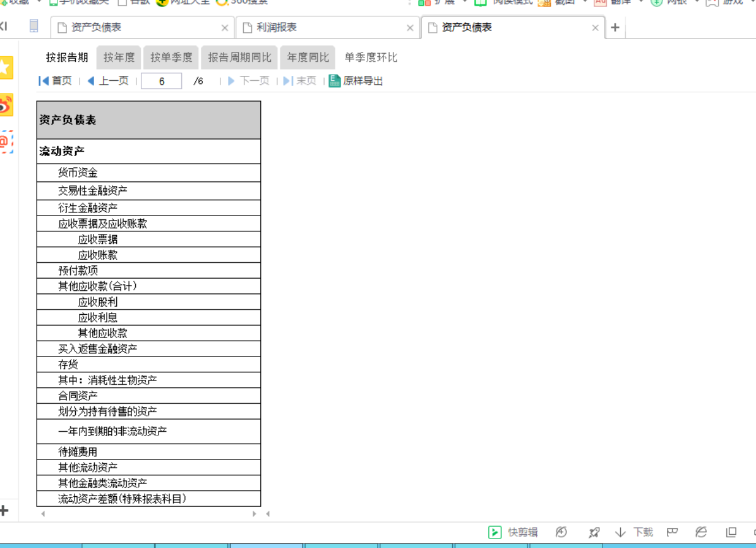756x548 pixels.
Task: Select the 待摊费用 row
Action: (x=148, y=451)
